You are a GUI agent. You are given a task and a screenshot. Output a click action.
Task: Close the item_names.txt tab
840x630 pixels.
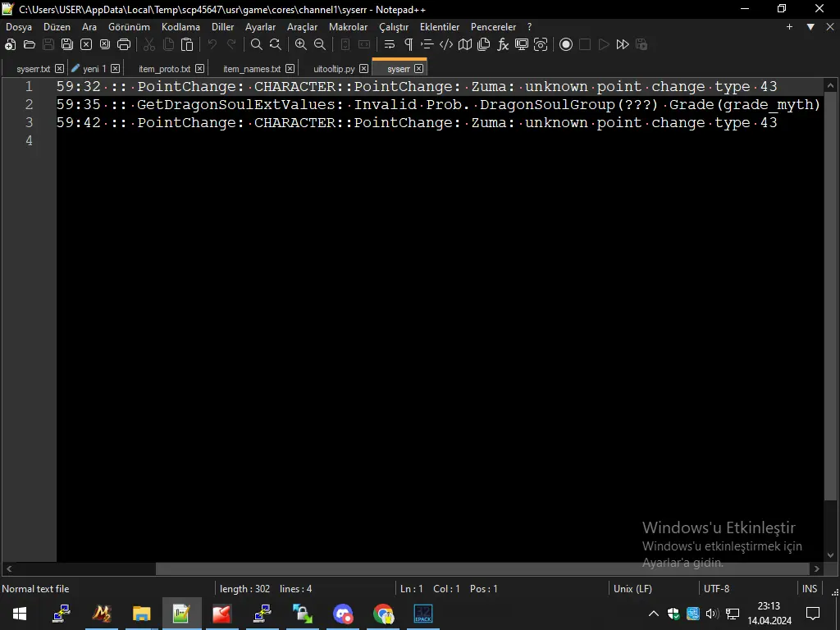click(x=290, y=69)
